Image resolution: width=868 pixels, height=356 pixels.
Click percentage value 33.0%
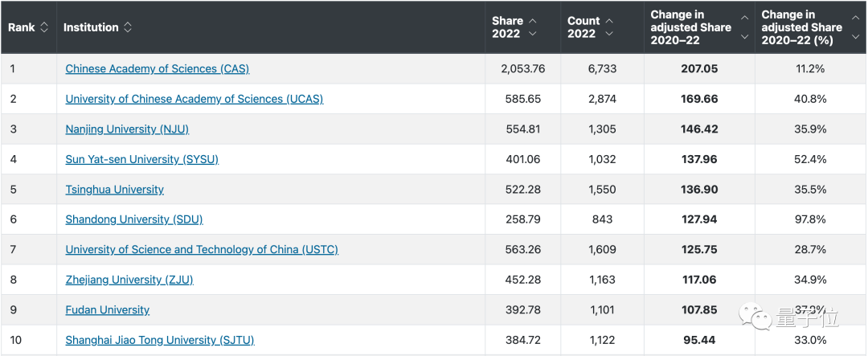click(811, 340)
